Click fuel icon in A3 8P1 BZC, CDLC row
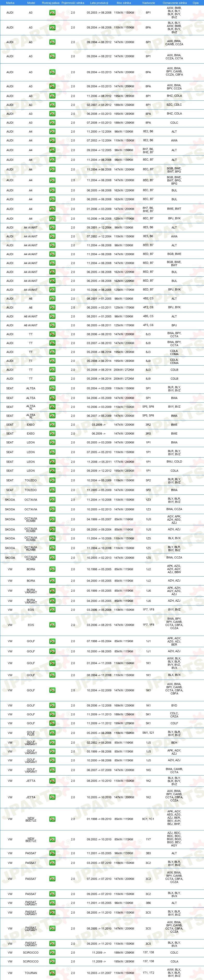 tap(52, 105)
